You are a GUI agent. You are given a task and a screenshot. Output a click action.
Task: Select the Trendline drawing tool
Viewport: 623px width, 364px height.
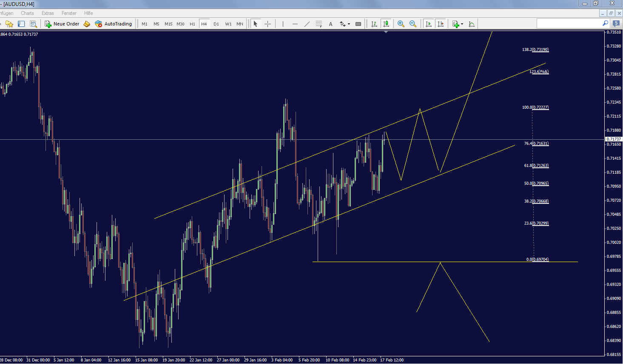click(x=307, y=24)
